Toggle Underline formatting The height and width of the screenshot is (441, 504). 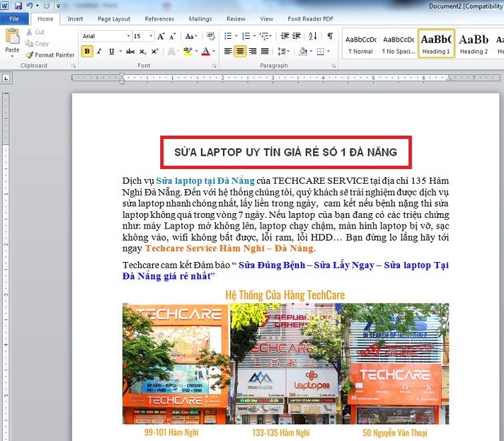(x=111, y=51)
